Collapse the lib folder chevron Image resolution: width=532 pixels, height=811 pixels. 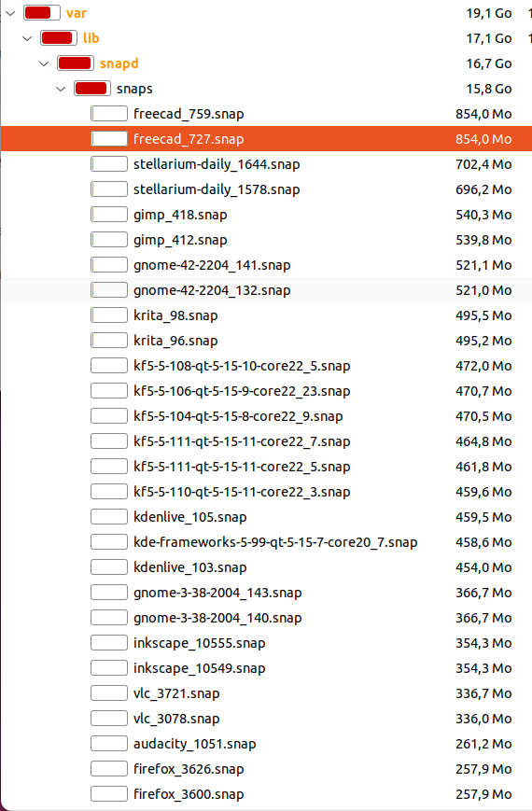tap(27, 38)
